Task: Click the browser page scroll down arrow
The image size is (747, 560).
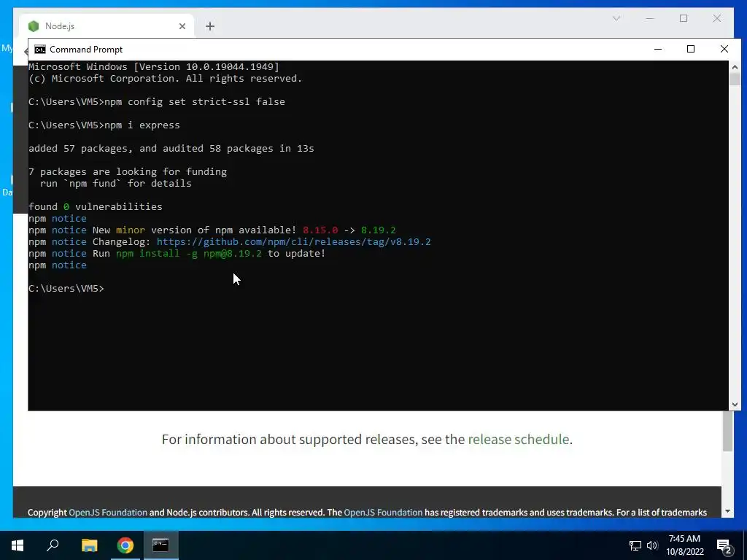Action: tap(727, 511)
